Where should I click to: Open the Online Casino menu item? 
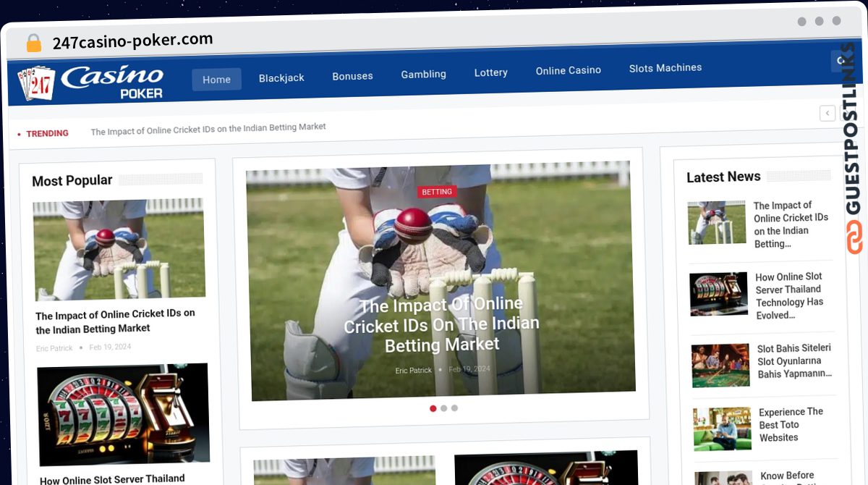(x=568, y=70)
